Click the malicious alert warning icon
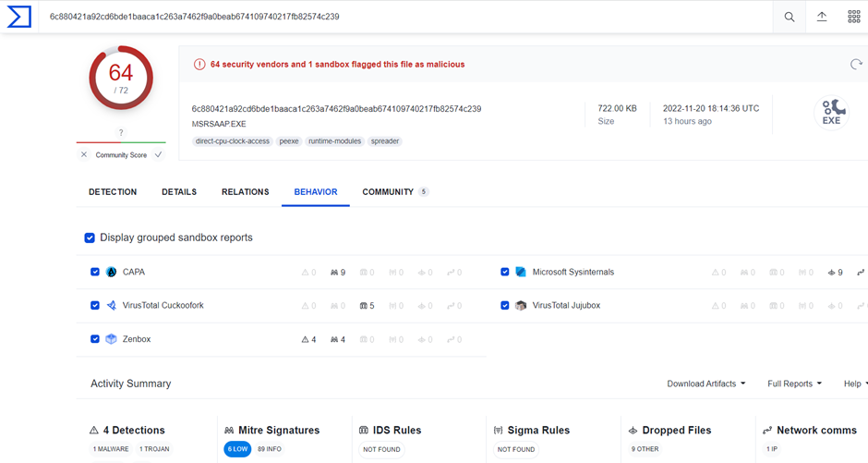Image resolution: width=868 pixels, height=463 pixels. (199, 65)
